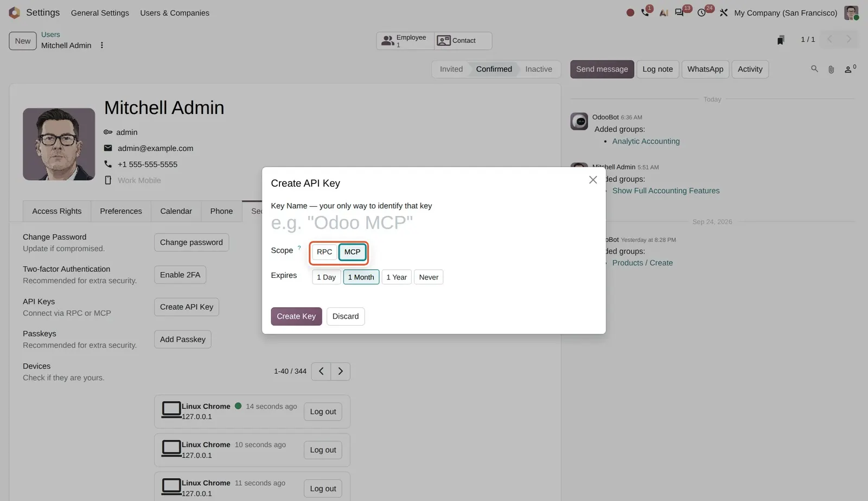Viewport: 868px width, 501px height.
Task: Open General Settings menu
Action: pos(100,13)
